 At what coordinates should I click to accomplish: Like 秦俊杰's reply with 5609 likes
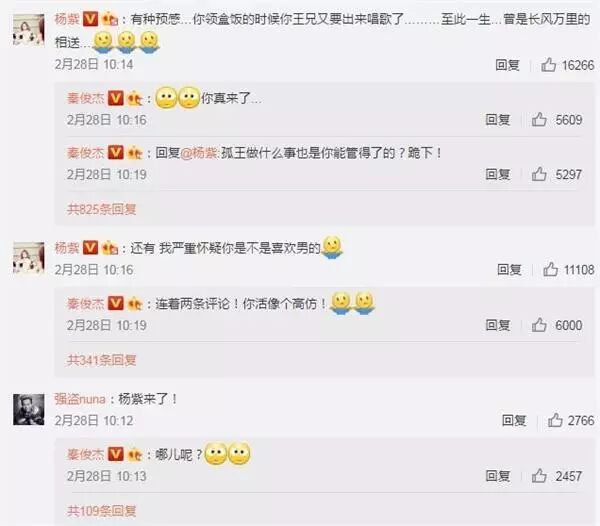coord(539,119)
